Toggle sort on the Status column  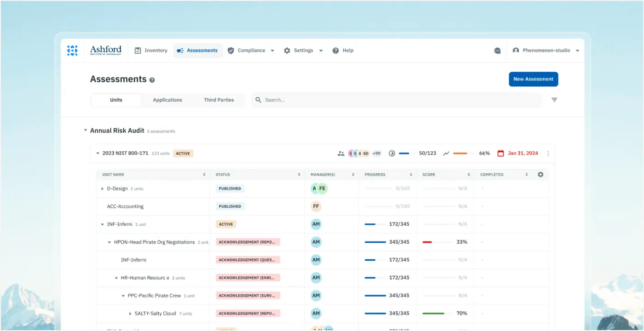(x=299, y=175)
